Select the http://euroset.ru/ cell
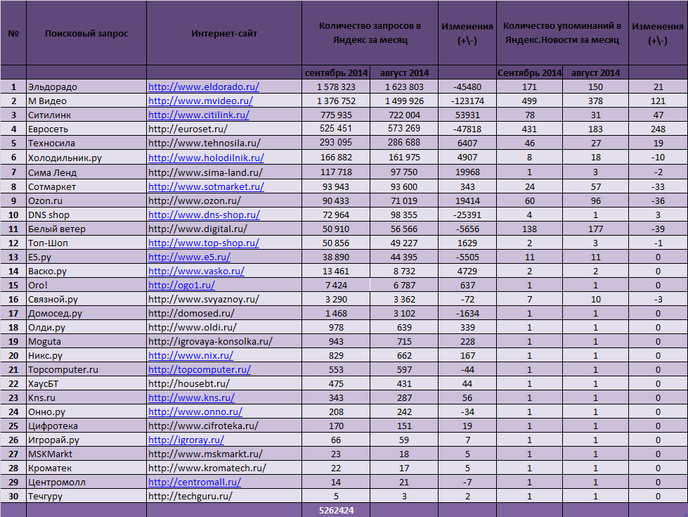 tap(224, 129)
